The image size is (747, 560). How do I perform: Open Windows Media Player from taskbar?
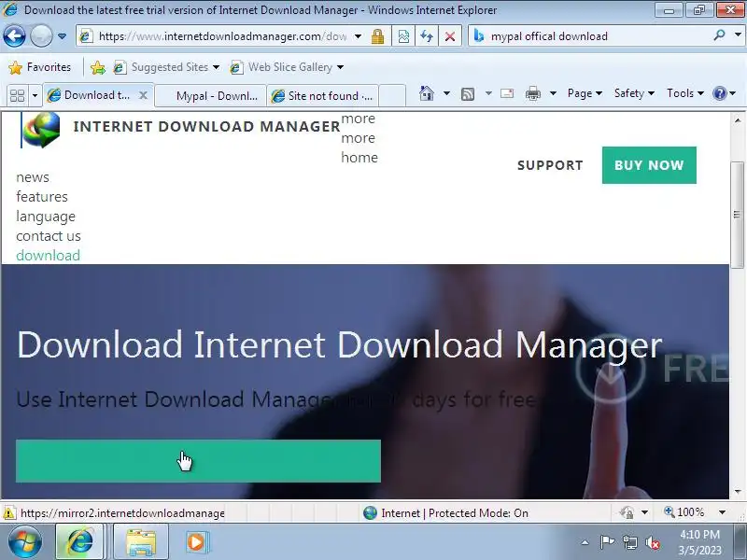tap(196, 542)
